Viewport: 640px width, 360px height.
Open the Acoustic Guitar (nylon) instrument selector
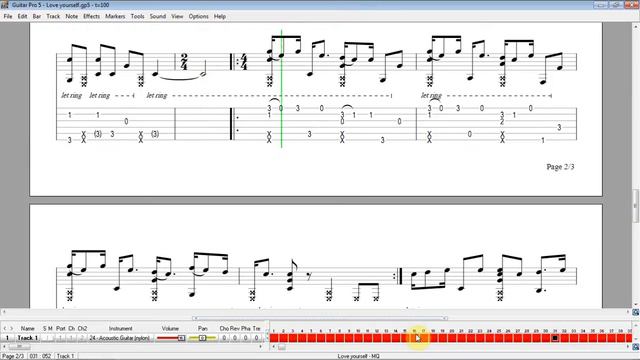click(x=120, y=338)
